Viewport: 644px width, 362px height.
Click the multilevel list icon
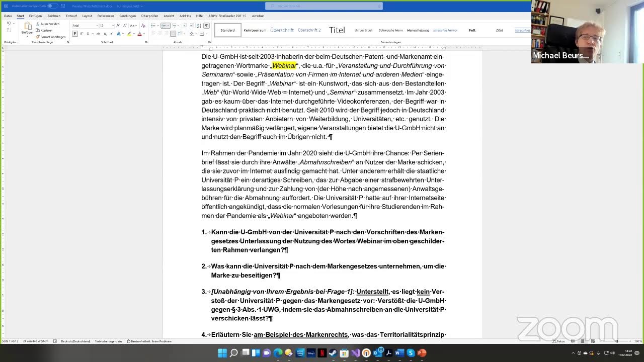pos(175,26)
